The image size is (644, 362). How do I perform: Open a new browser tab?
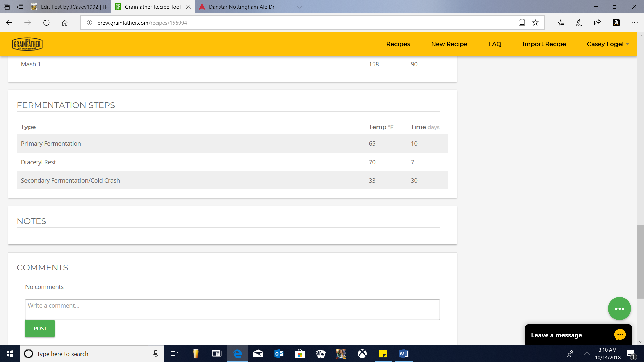[x=286, y=7]
